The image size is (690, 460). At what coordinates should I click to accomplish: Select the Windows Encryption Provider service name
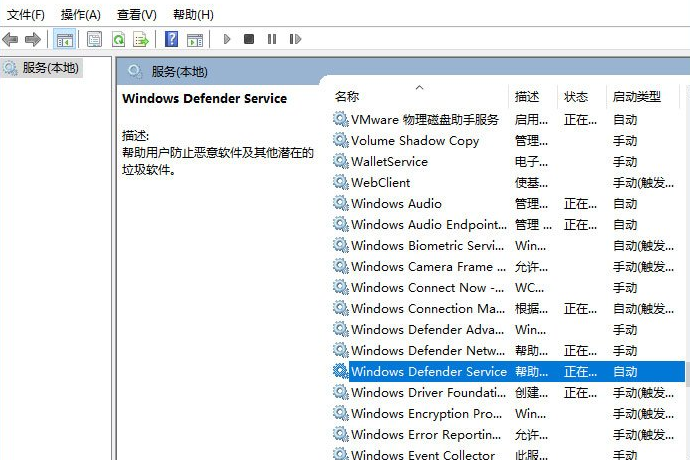[x=426, y=414]
